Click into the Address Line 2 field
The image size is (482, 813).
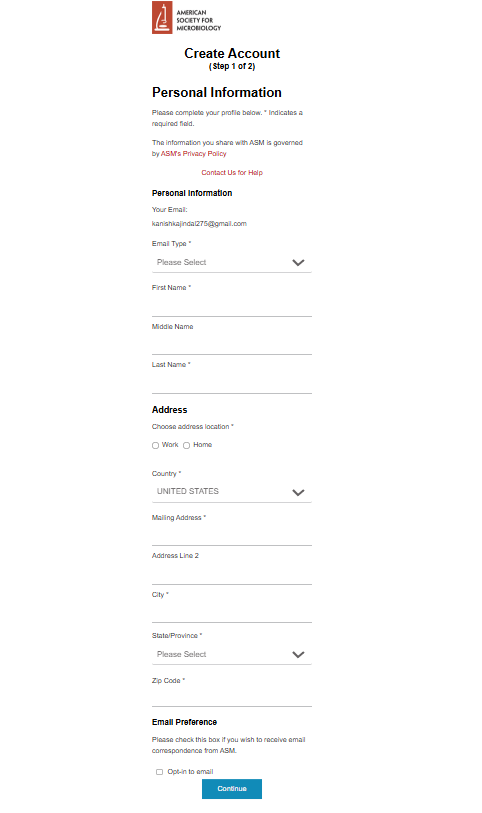tap(232, 574)
